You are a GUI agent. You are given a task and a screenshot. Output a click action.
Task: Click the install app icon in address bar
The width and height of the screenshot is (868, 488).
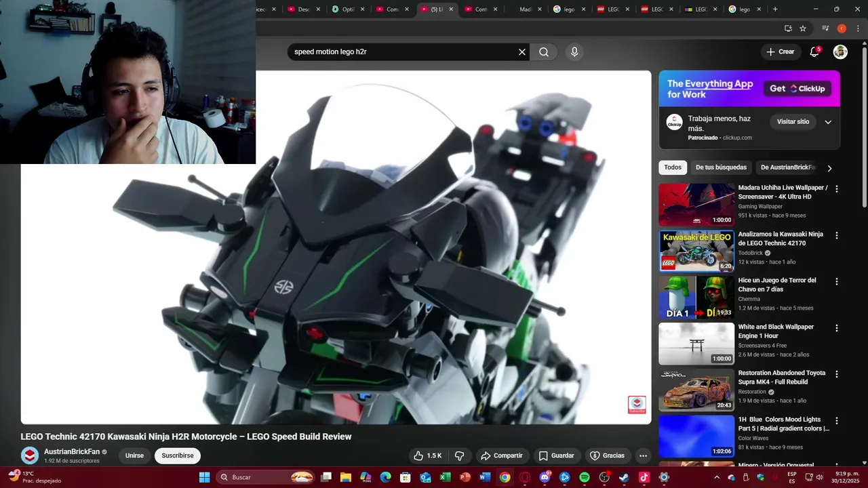click(x=788, y=28)
